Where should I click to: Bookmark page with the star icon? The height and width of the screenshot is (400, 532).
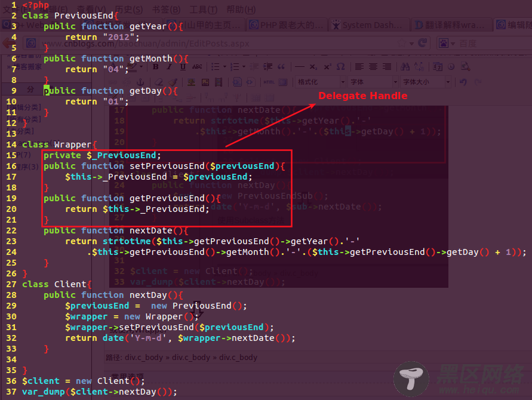(402, 44)
